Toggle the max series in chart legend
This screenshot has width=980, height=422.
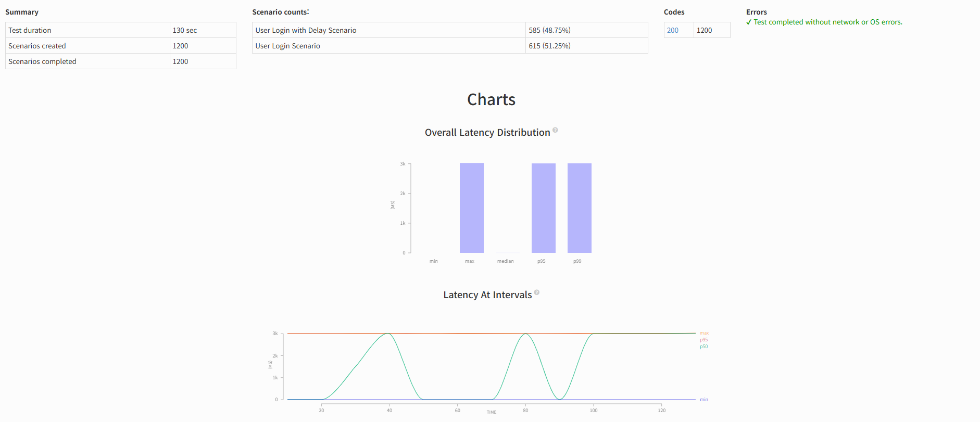[704, 333]
